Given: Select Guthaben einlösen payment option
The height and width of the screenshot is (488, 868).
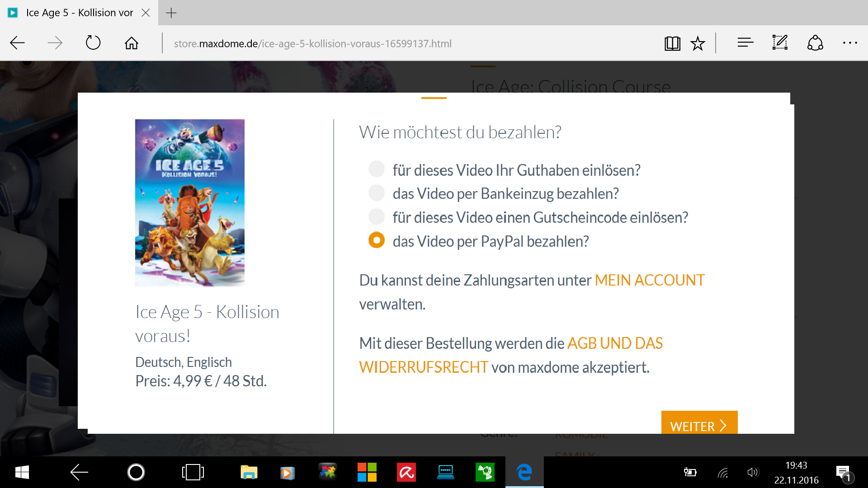Looking at the screenshot, I should click(377, 169).
